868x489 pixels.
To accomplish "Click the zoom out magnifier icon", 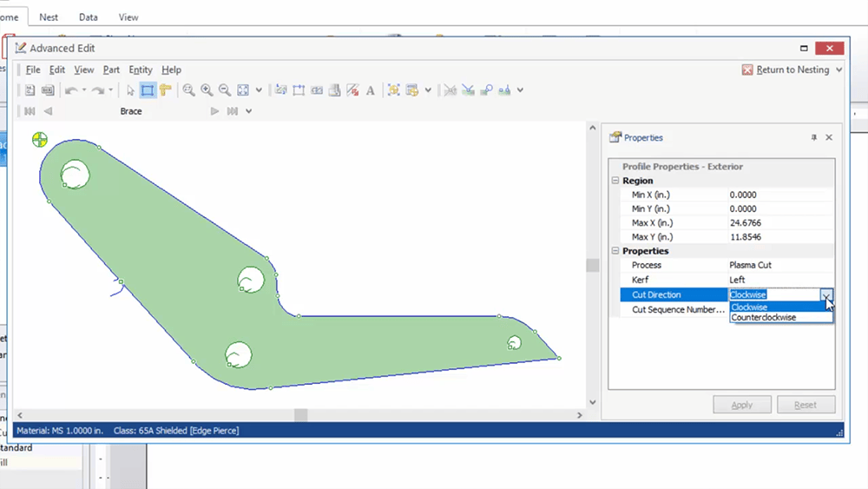I will (225, 90).
